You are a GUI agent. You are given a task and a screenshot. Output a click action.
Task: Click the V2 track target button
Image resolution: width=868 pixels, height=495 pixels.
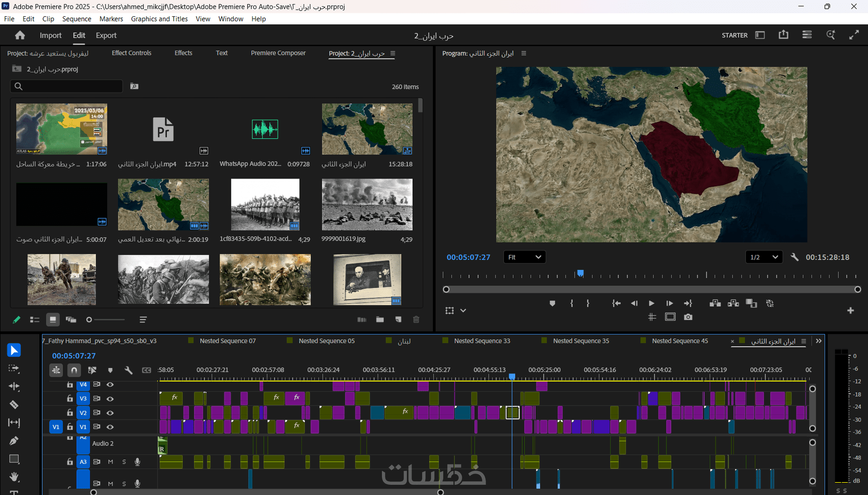pyautogui.click(x=83, y=413)
